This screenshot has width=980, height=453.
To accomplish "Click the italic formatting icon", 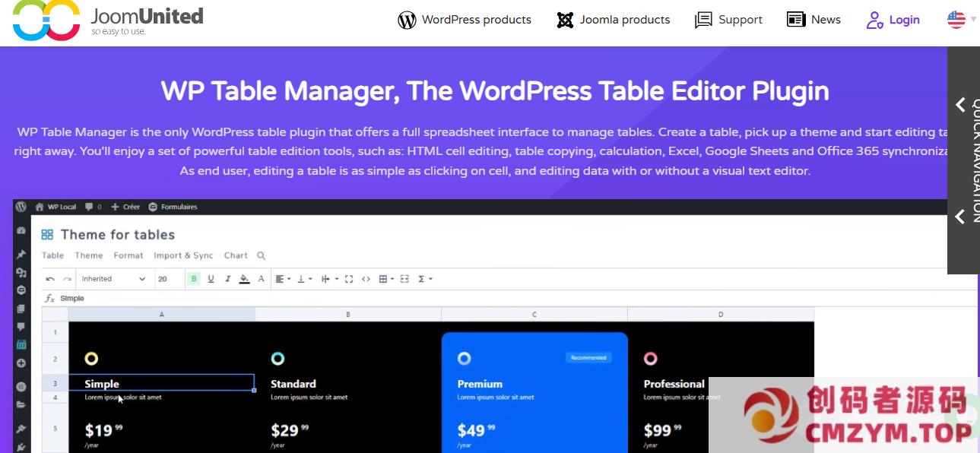I will (x=227, y=279).
